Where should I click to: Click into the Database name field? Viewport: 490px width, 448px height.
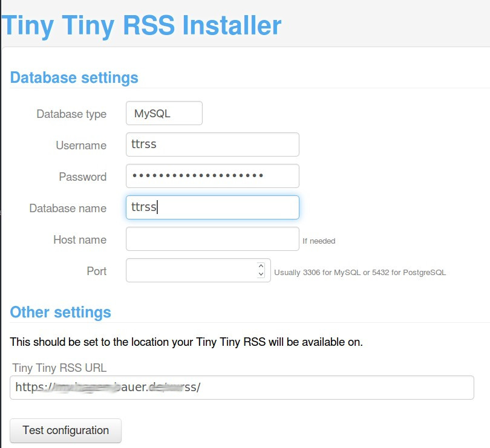(x=212, y=207)
